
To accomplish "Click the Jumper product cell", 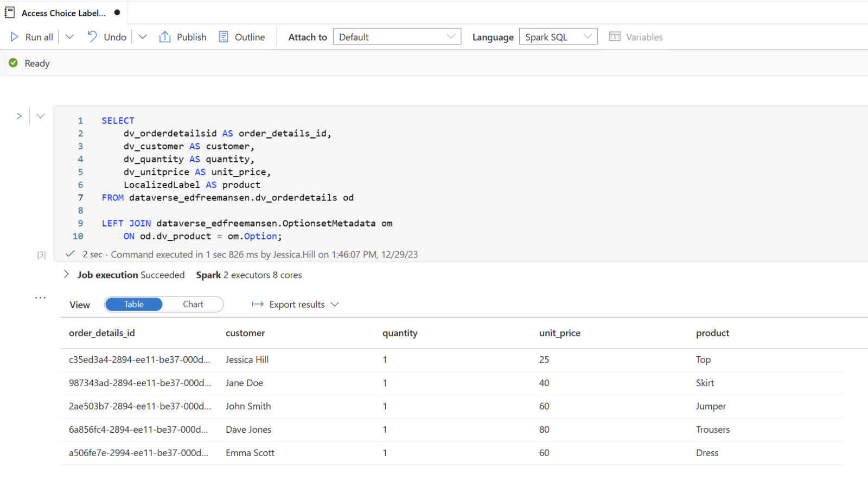I will 711,406.
